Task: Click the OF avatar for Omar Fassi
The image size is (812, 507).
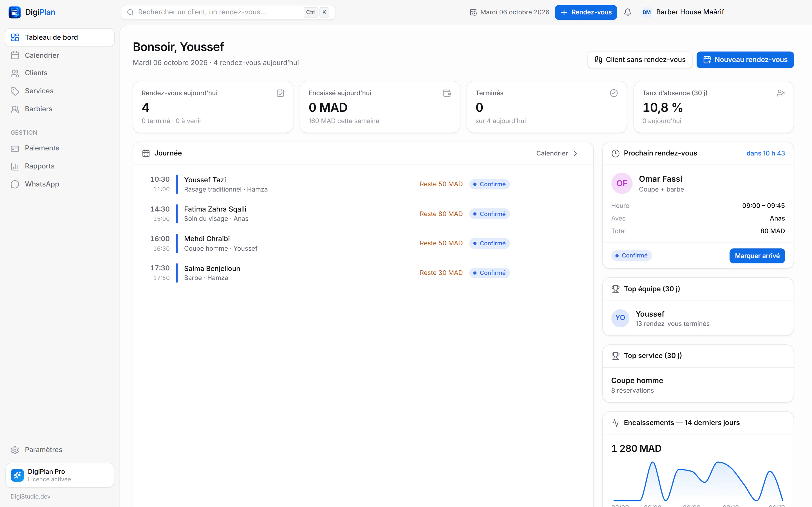Action: click(622, 183)
